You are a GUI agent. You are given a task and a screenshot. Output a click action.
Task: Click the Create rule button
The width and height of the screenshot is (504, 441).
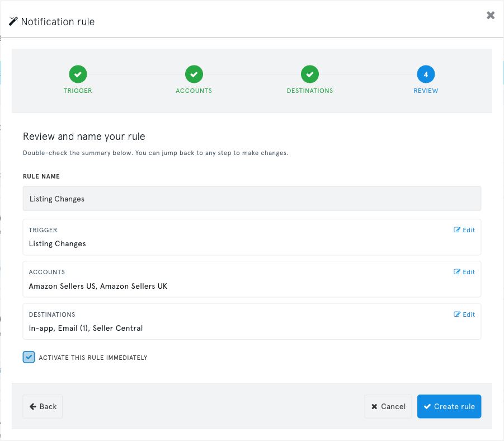point(449,406)
